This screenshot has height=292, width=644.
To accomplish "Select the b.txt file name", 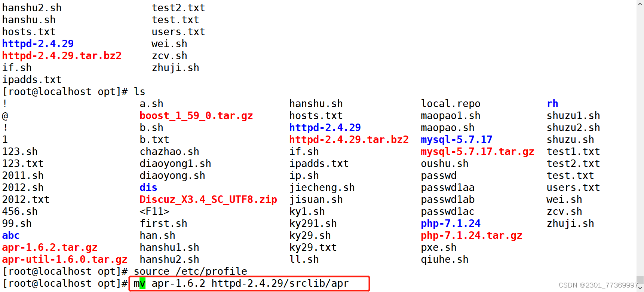I will pos(154,140).
